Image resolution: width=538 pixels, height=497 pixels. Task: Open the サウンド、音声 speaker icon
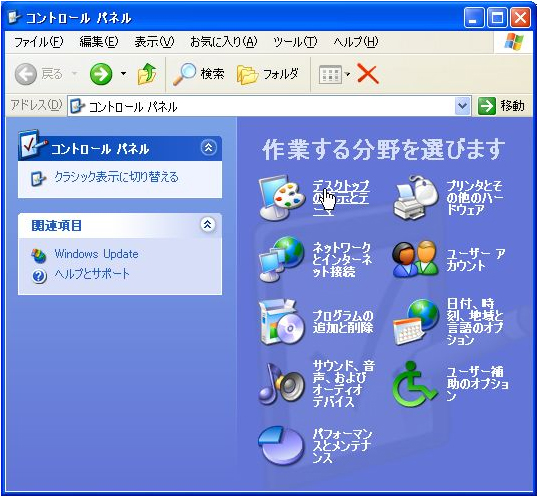point(282,383)
